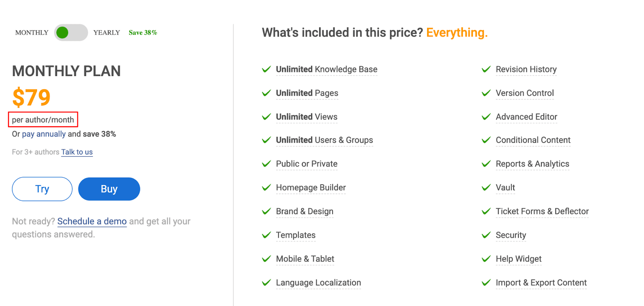Image resolution: width=644 pixels, height=306 pixels.
Task: Click the Try button
Action: 42,189
